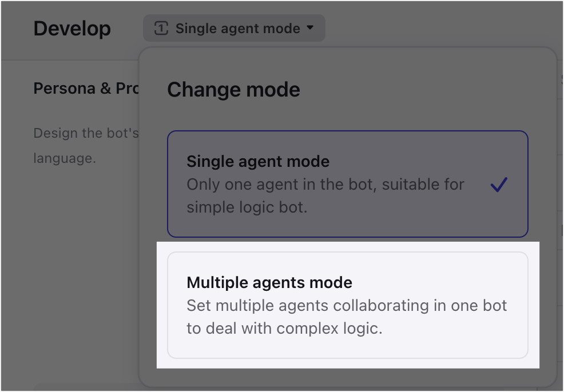Viewport: 564px width, 392px height.
Task: Click the "Single agent mode" card title
Action: [258, 161]
